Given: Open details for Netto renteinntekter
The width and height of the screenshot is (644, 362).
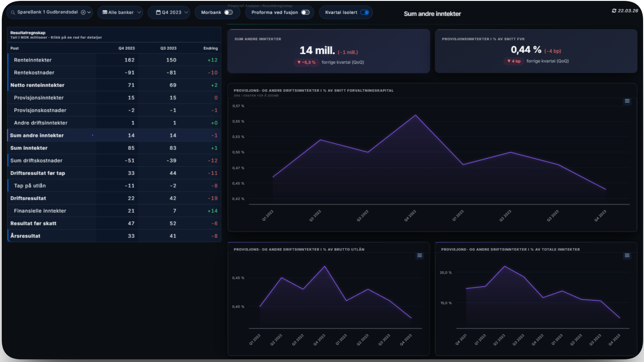Looking at the screenshot, I should [x=114, y=85].
